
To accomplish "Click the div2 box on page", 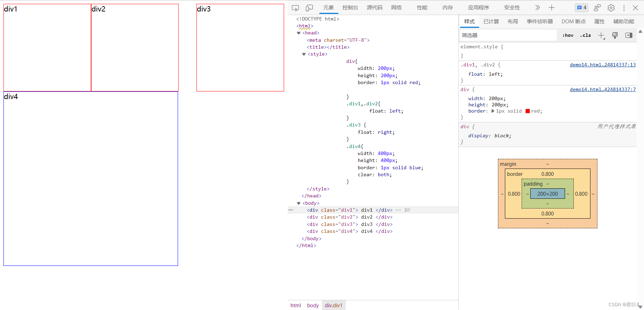I will 135,48.
